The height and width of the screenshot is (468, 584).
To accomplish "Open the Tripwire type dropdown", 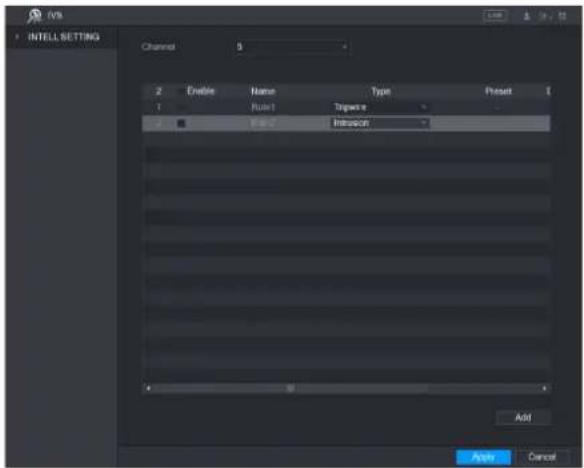I will [x=380, y=107].
